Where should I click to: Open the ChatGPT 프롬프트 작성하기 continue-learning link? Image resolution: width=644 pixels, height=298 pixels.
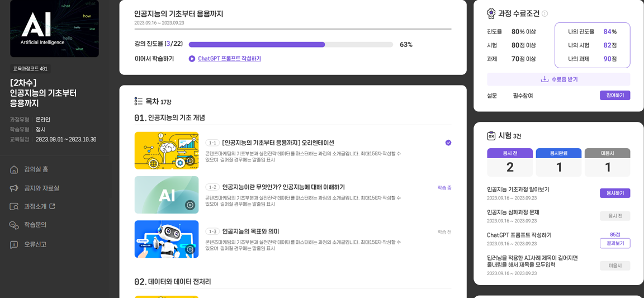pos(229,59)
